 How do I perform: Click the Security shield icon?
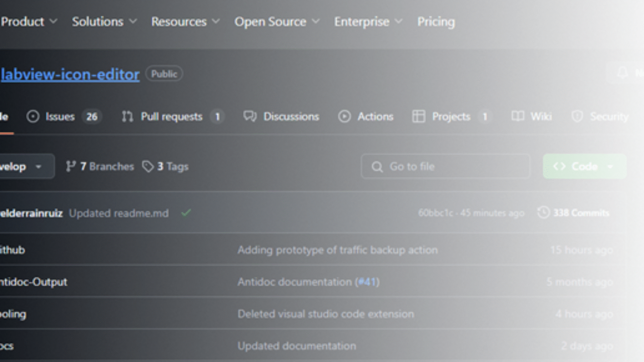tap(577, 116)
